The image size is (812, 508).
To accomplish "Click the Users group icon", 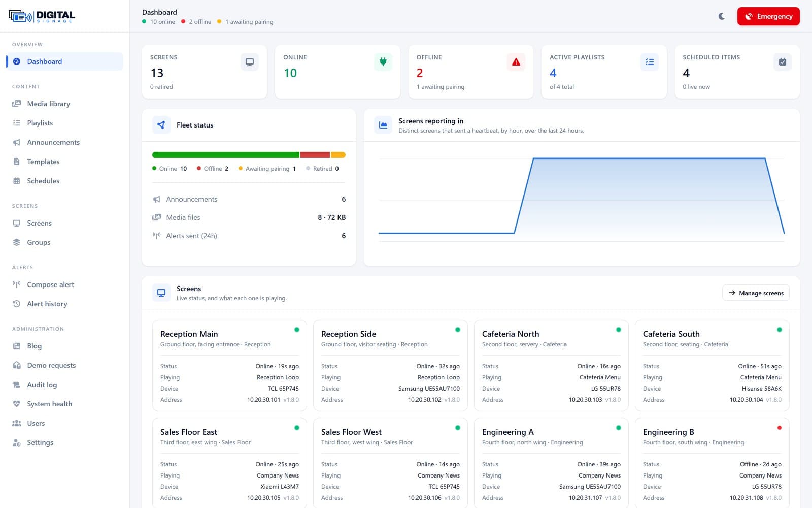I will click(17, 423).
